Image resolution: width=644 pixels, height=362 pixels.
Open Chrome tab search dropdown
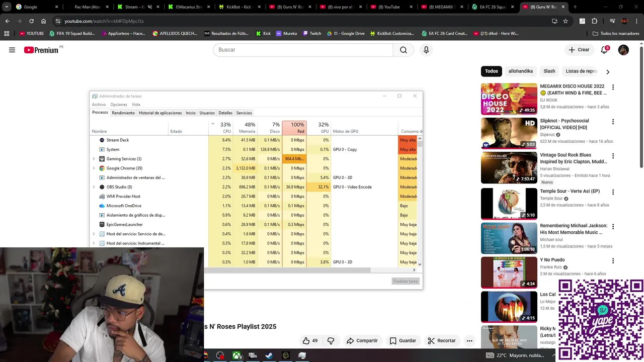click(x=7, y=7)
